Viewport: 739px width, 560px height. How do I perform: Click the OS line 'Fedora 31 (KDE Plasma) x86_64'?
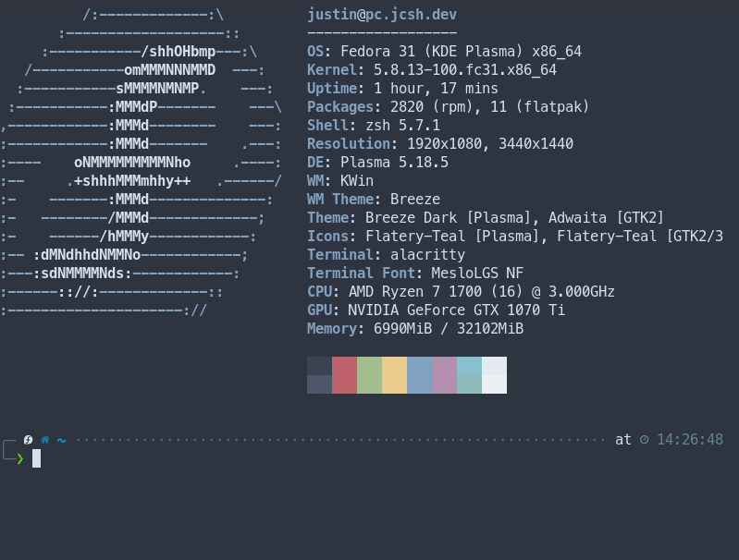point(461,52)
